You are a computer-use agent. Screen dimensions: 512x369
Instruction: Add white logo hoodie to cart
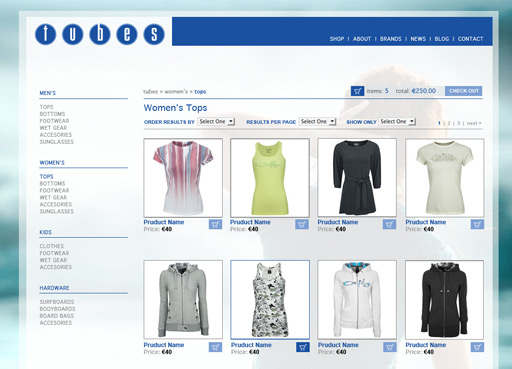[390, 347]
